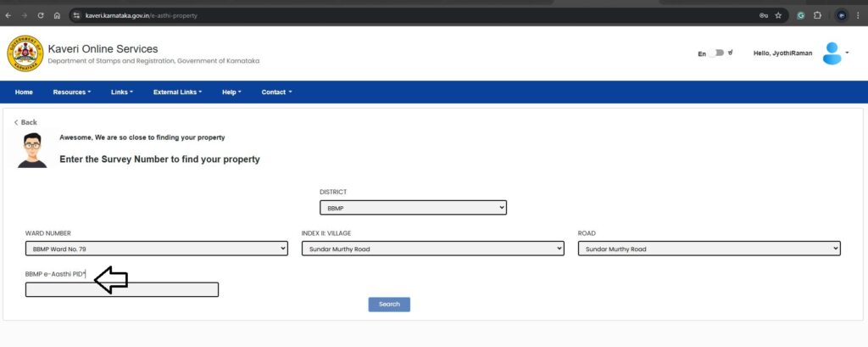This screenshot has height=347, width=868.
Task: Toggle language between English and Kannada
Action: click(719, 53)
